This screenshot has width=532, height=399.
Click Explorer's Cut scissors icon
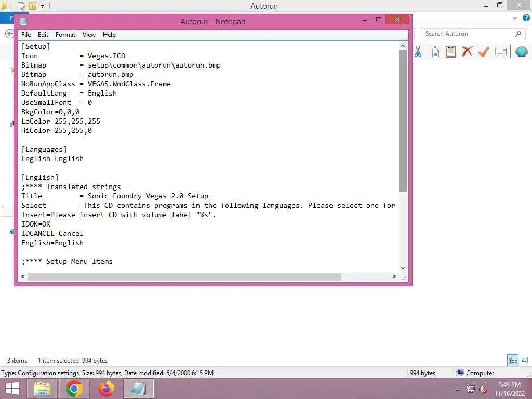tap(418, 51)
